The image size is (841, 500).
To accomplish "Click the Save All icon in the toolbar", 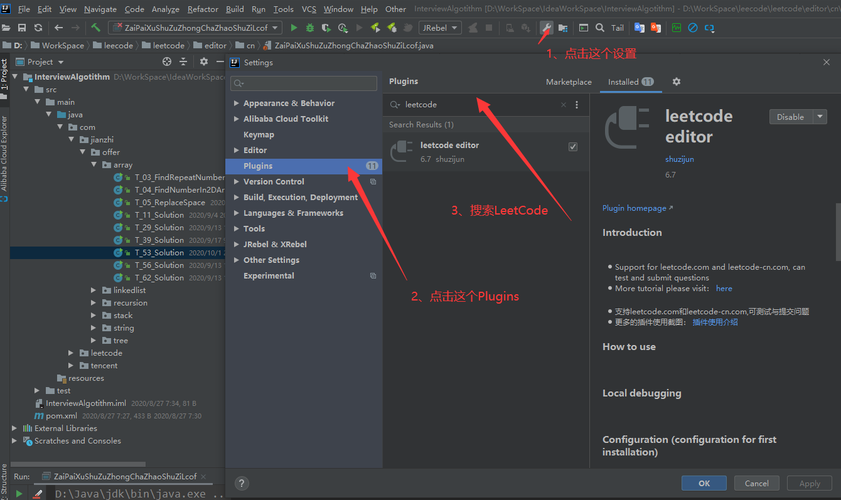I will coord(22,28).
